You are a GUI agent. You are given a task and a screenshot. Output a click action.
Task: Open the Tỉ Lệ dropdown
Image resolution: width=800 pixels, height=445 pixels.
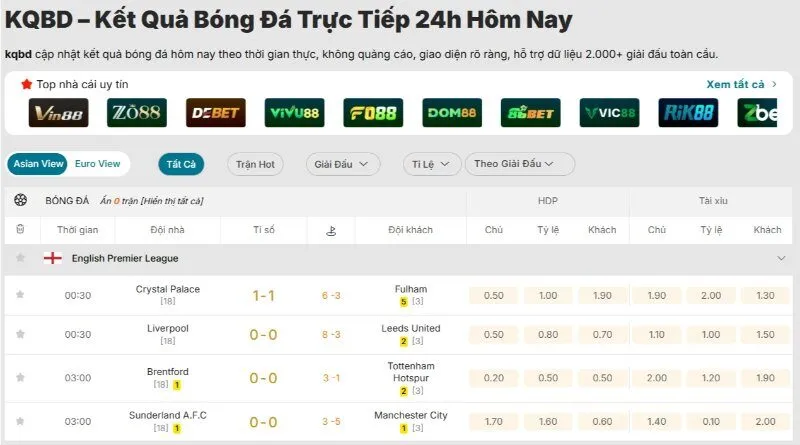click(432, 164)
